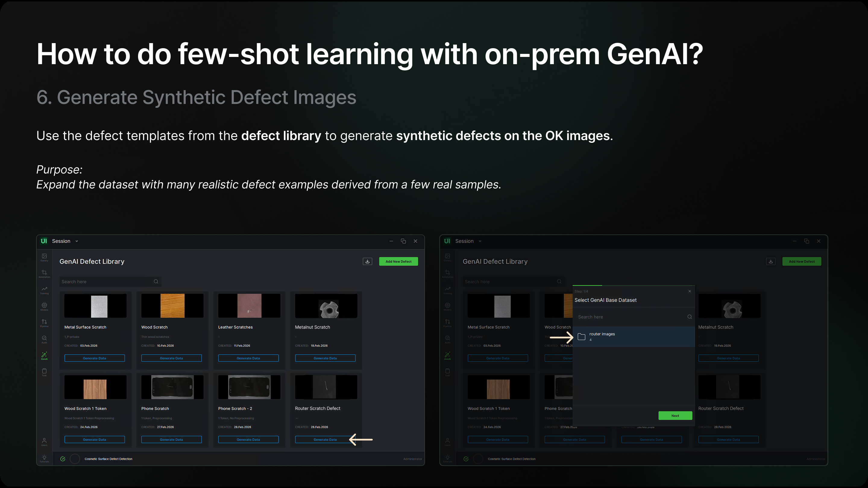The width and height of the screenshot is (868, 488).
Task: Click Add New Defect in left window
Action: (x=398, y=261)
